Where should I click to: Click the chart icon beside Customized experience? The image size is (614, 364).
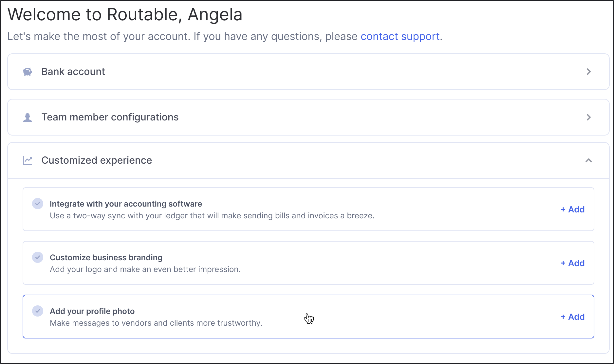(28, 160)
